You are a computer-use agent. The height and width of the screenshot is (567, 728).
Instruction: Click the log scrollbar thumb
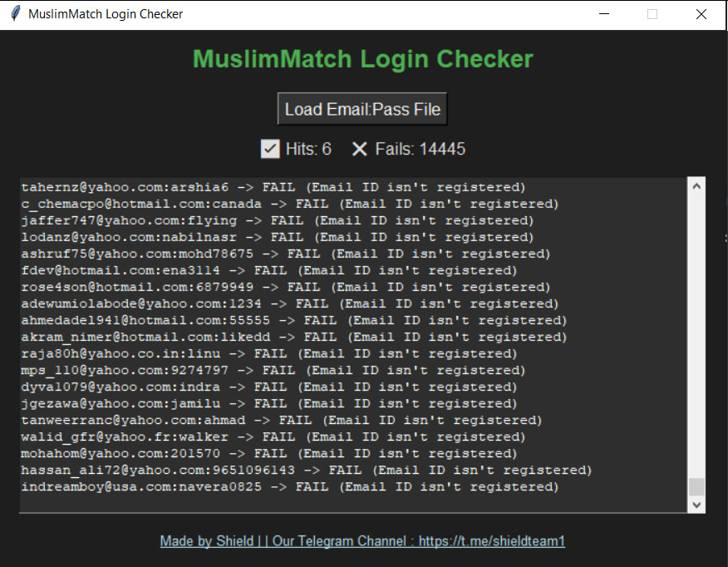pyautogui.click(x=696, y=486)
